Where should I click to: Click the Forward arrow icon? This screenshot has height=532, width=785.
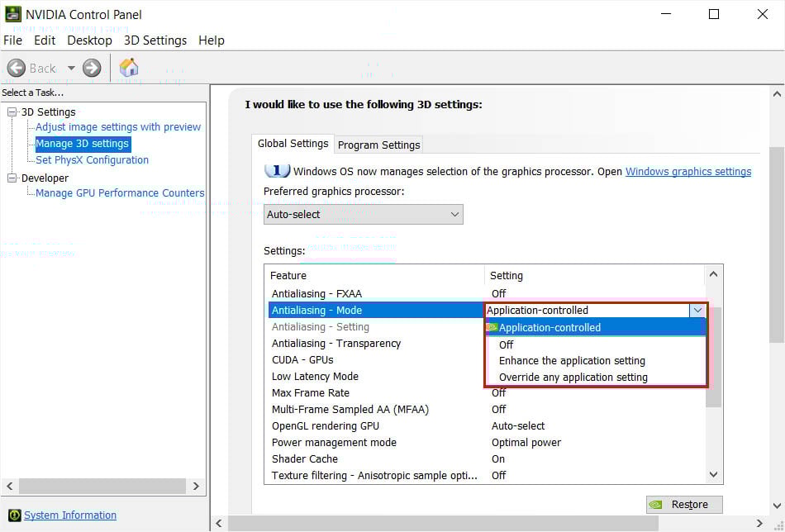[x=92, y=68]
